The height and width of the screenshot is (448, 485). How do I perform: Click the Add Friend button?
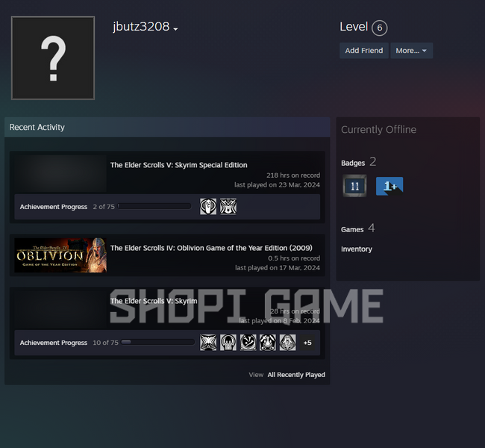(x=364, y=51)
